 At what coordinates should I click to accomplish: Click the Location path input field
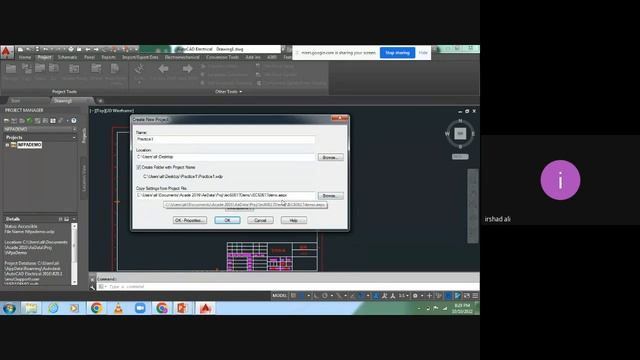[x=225, y=157]
